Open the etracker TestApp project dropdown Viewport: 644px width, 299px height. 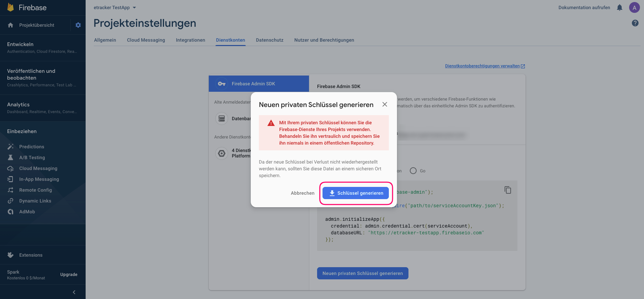click(115, 7)
